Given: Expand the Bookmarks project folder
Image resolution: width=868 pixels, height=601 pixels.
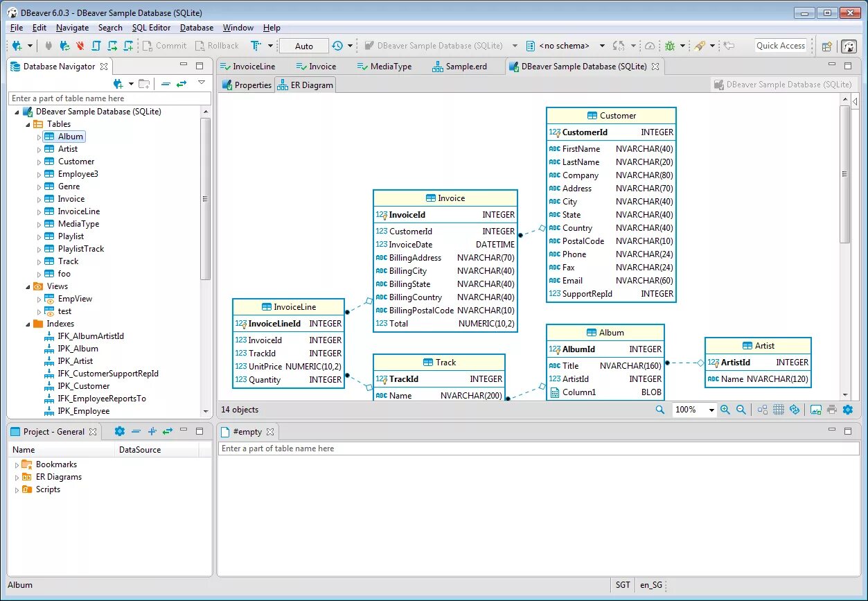Looking at the screenshot, I should 17,464.
